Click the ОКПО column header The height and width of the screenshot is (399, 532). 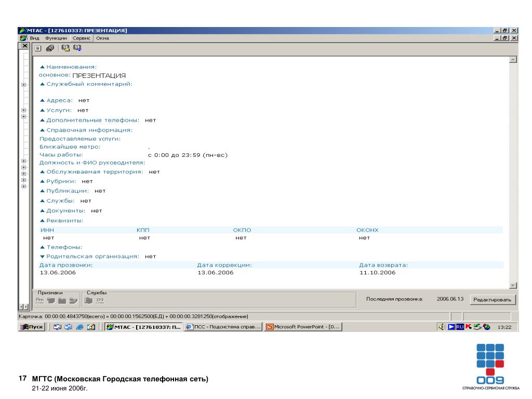pos(242,230)
